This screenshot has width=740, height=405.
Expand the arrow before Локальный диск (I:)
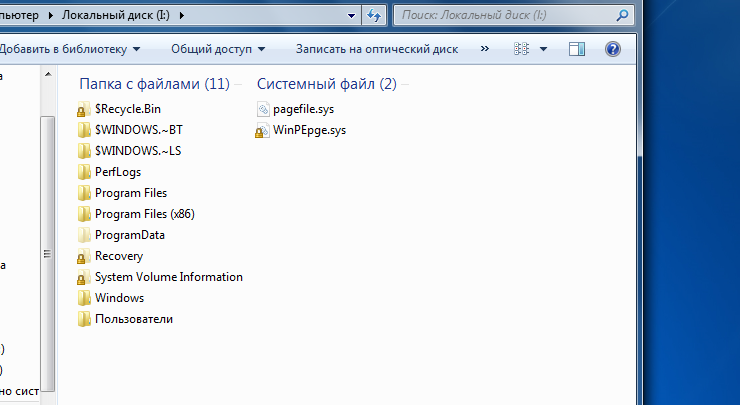tap(50, 16)
